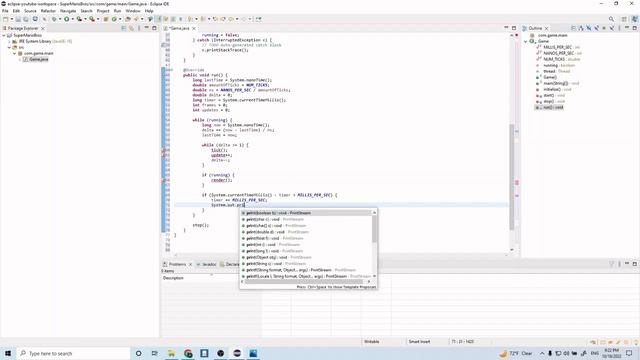640x360 pixels.
Task: Click the Windows Start button
Action: point(8,353)
